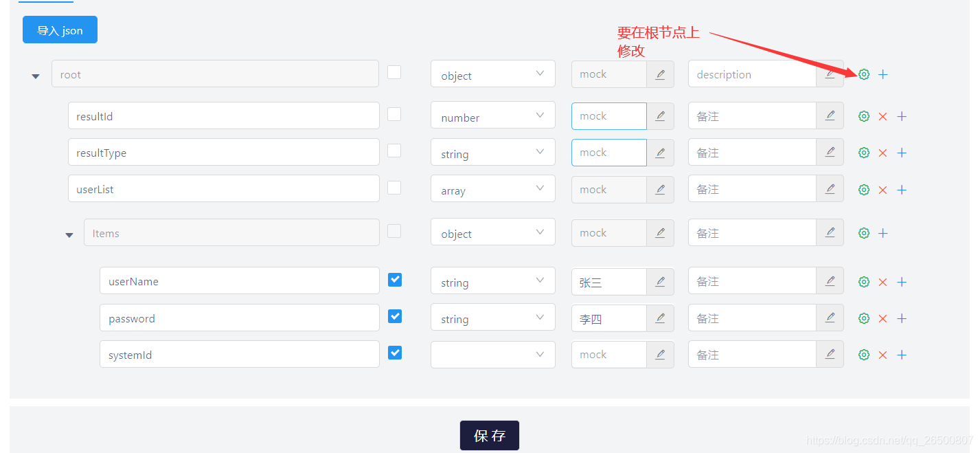This screenshot has width=980, height=453.
Task: Open settings gear on the root row
Action: tap(863, 74)
